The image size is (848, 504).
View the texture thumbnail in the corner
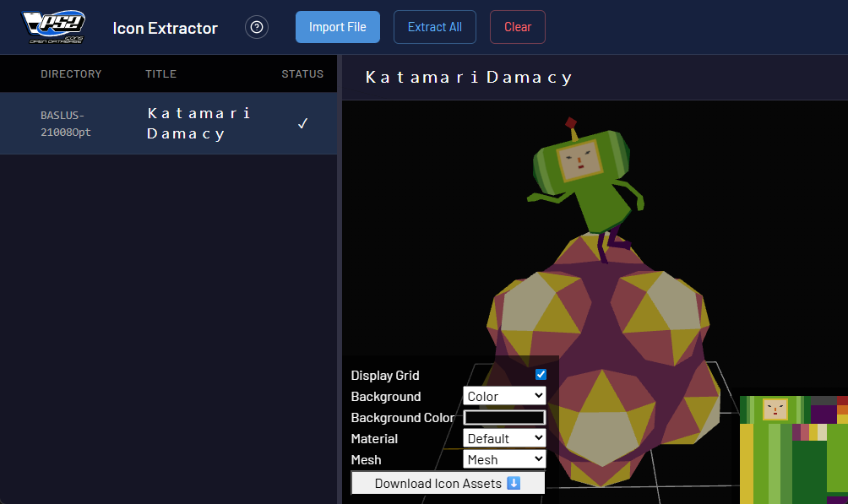click(793, 449)
